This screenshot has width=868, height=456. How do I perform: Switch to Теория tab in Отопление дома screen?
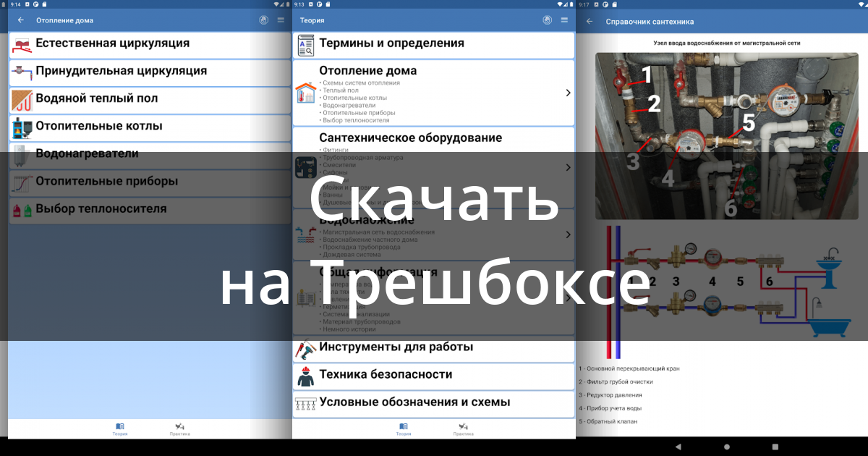pos(120,429)
